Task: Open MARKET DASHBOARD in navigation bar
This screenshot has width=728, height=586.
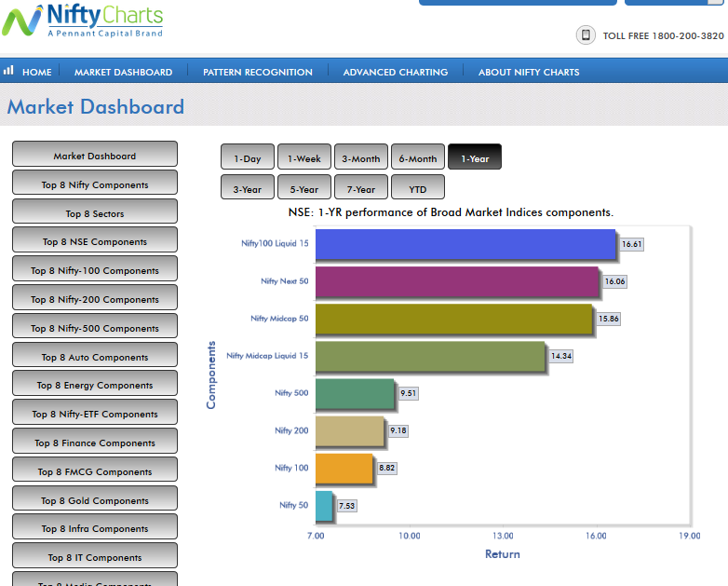Action: click(x=124, y=72)
